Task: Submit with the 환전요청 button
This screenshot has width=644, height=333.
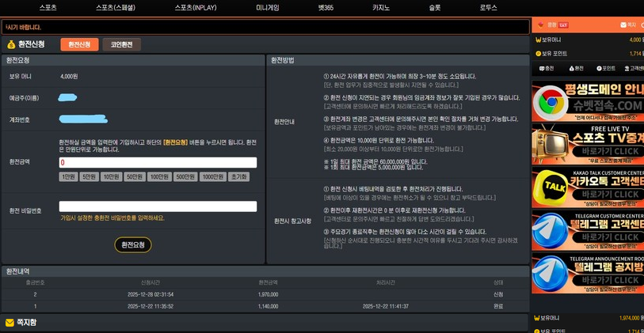Action: click(132, 245)
